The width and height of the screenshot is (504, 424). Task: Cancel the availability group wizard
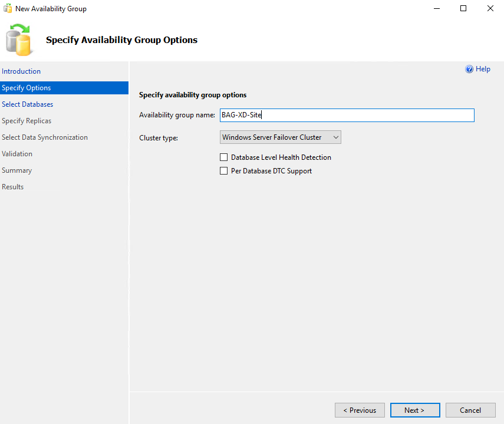(x=470, y=410)
